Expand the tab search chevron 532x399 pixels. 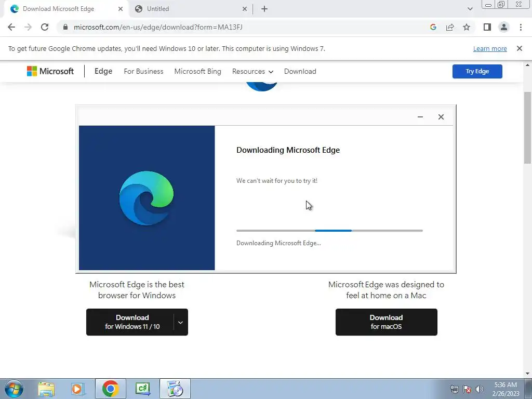(x=470, y=9)
